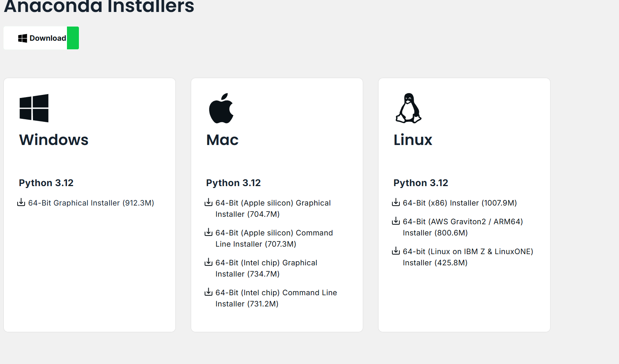Image resolution: width=619 pixels, height=364 pixels.
Task: Click download icon beside Windows Graphical Installer
Action: coord(21,202)
